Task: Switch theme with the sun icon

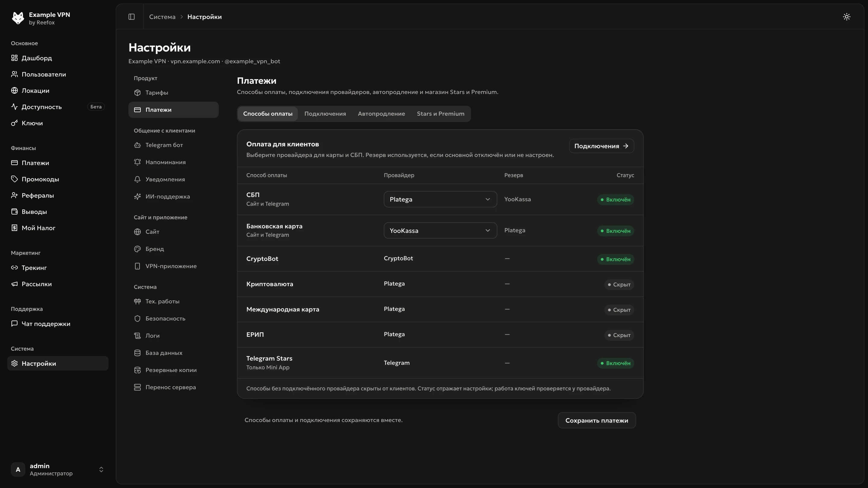Action: (x=846, y=17)
